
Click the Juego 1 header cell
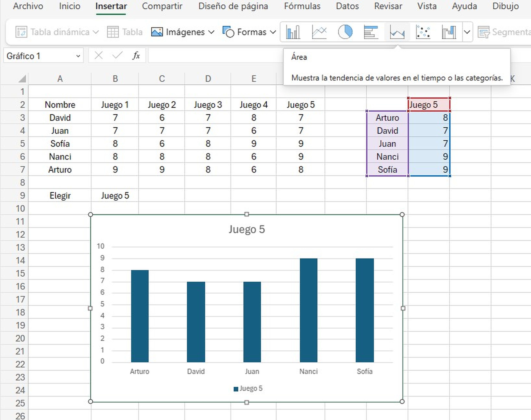pyautogui.click(x=115, y=105)
